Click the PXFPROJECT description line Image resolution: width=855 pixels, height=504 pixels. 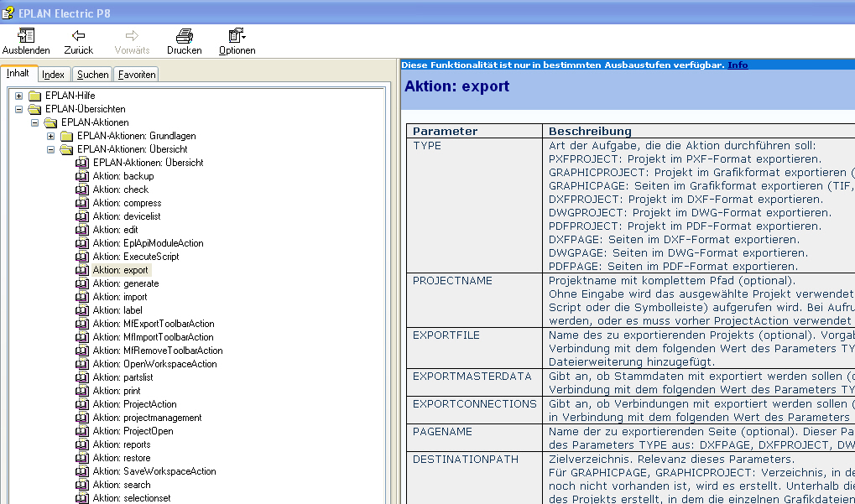point(685,159)
